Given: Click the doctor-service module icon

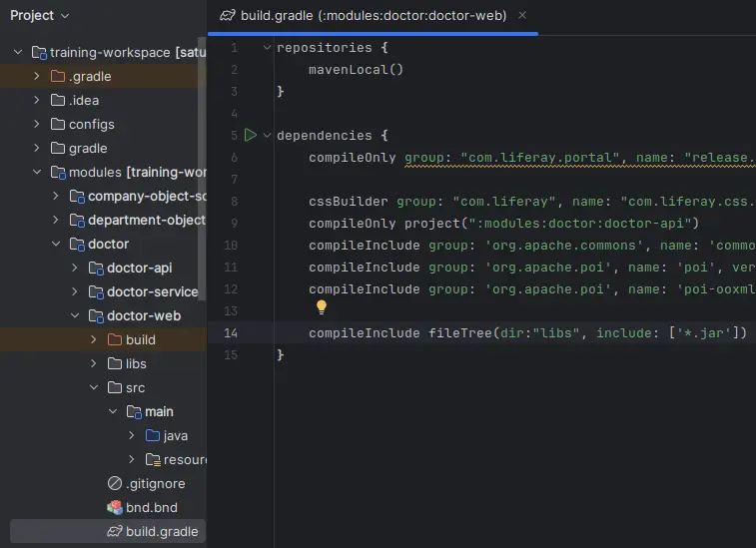Looking at the screenshot, I should pyautogui.click(x=96, y=292).
